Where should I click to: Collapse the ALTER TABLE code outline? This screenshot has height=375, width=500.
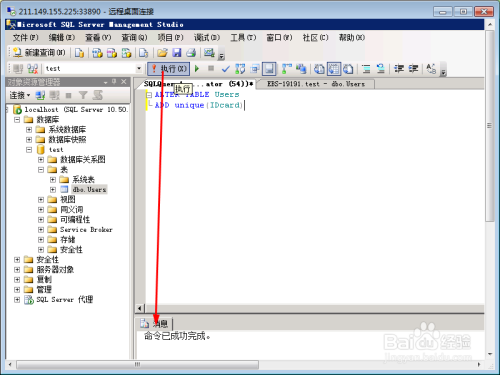click(x=149, y=95)
